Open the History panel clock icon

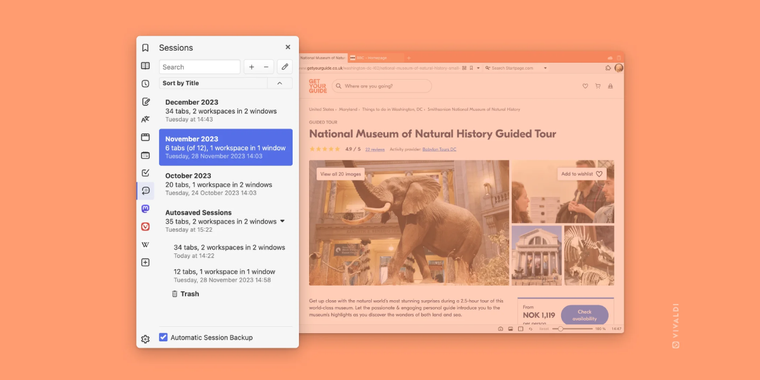145,83
